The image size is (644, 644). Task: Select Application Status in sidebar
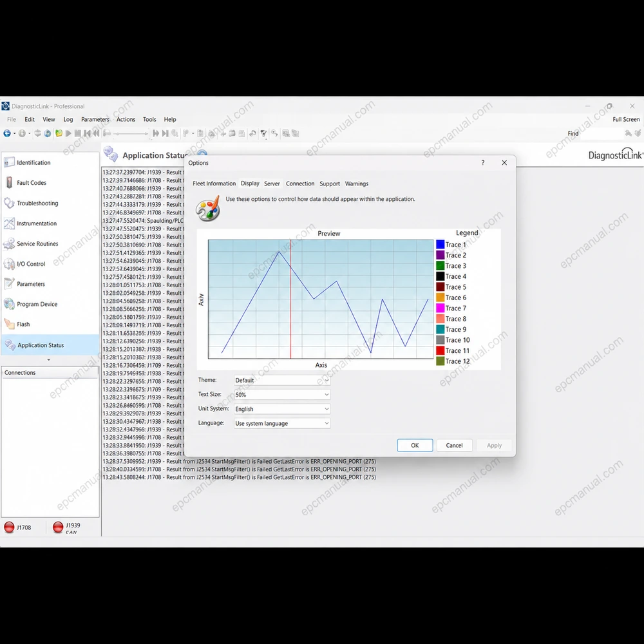point(50,345)
